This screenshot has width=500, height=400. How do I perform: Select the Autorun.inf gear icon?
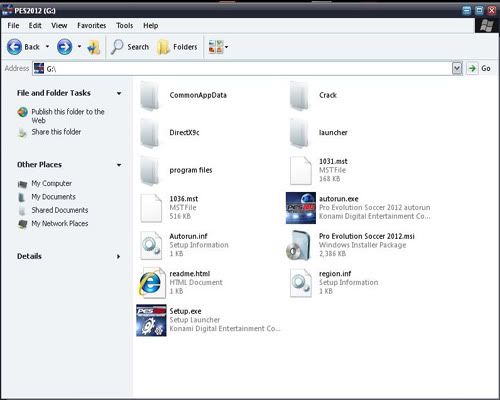pos(151,246)
